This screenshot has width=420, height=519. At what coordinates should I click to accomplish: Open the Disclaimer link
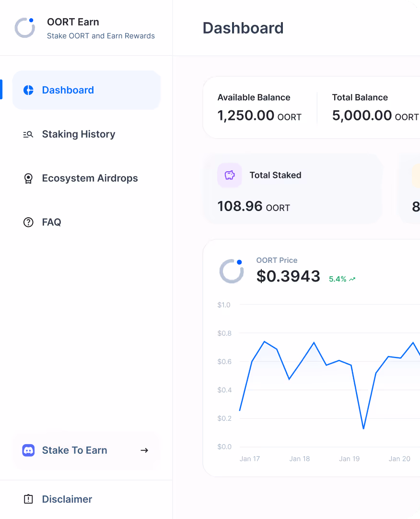[67, 499]
